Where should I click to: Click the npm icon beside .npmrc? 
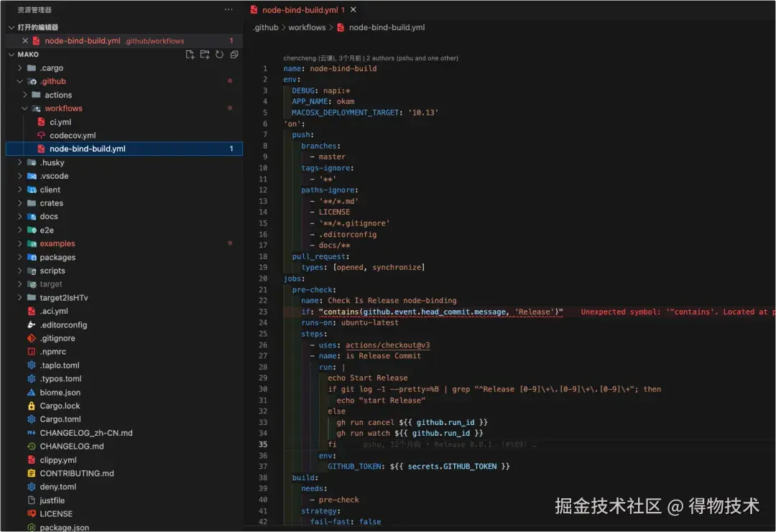pyautogui.click(x=31, y=352)
